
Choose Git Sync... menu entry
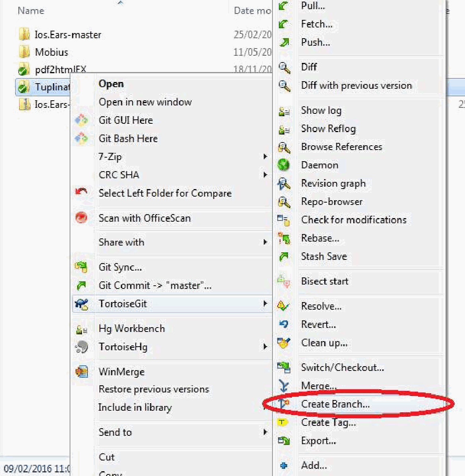point(120,267)
